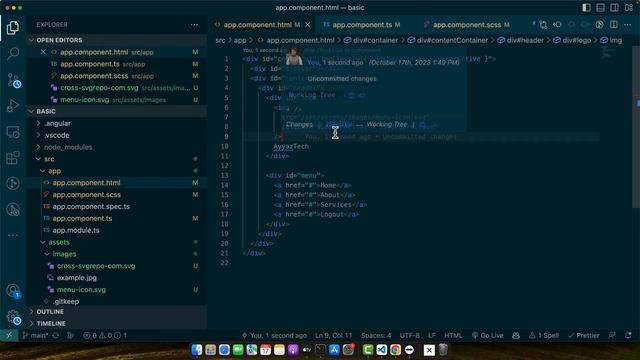Click div#container in the breadcrumb
This screenshot has width=640, height=360.
point(371,40)
